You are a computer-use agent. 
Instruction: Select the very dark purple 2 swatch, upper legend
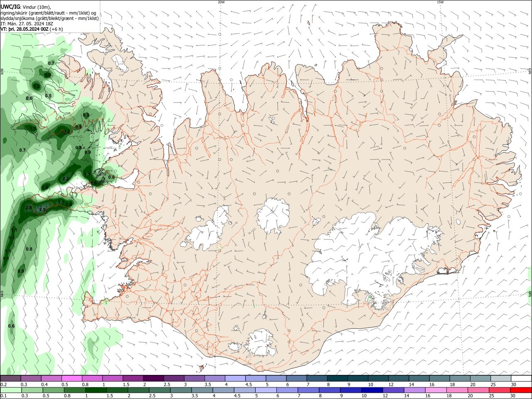[x=153, y=378]
